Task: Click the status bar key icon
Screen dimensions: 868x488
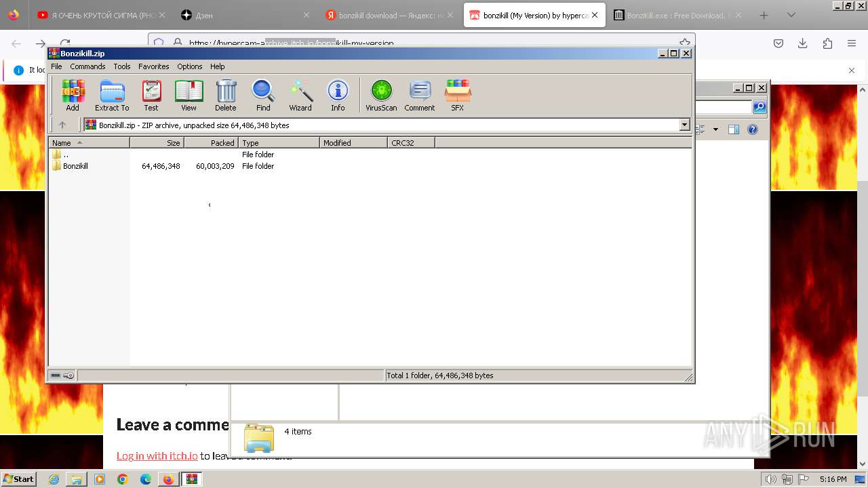Action: [x=68, y=375]
